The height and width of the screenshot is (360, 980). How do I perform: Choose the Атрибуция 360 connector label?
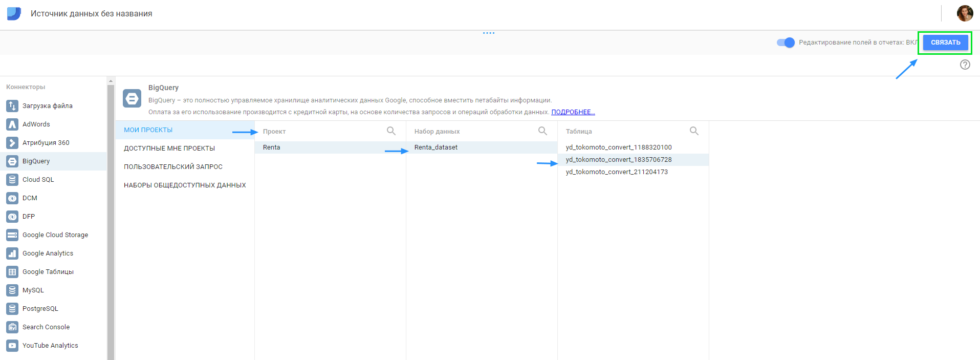click(x=46, y=143)
